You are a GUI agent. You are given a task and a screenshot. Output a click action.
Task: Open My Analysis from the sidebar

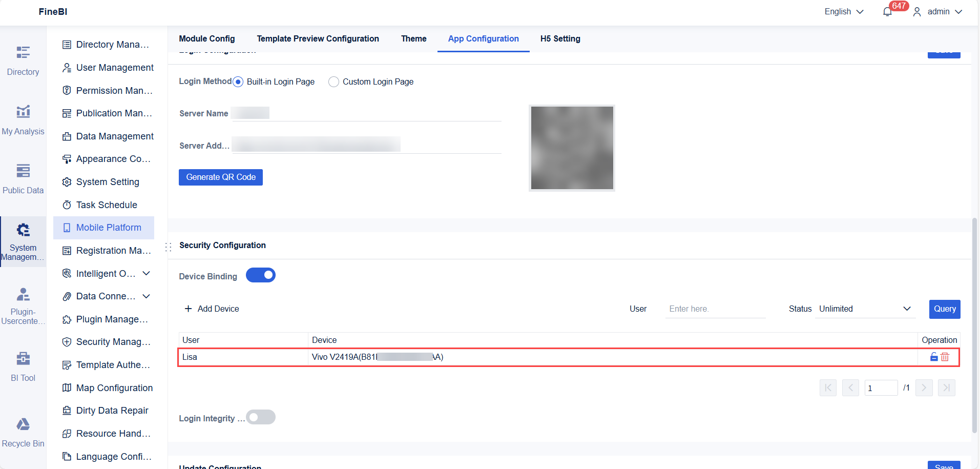click(23, 118)
